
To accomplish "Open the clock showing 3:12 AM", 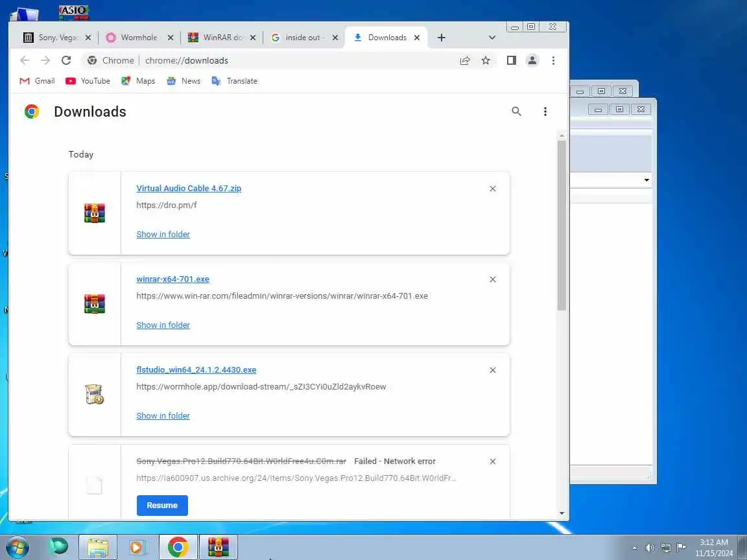I will (x=714, y=548).
